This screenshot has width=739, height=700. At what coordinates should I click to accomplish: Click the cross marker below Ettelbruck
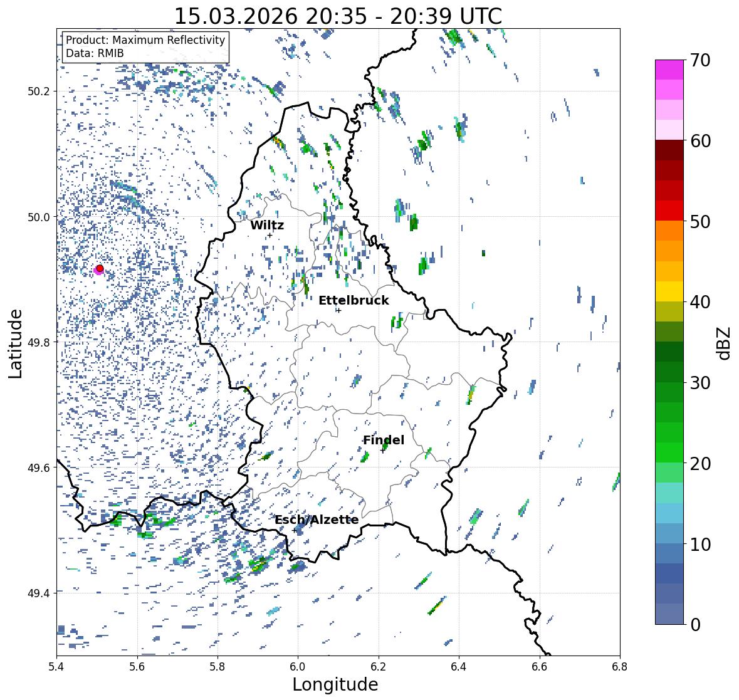[x=338, y=310]
